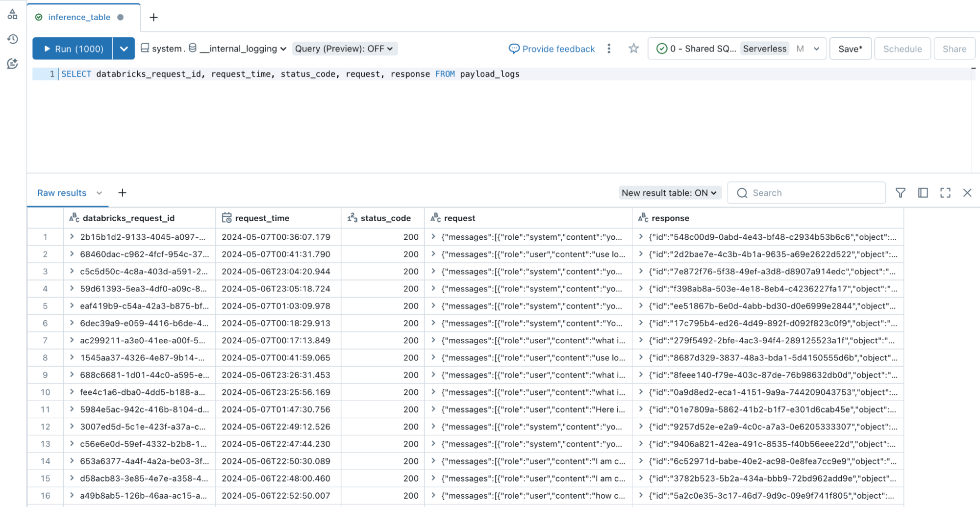The width and height of the screenshot is (980, 507).
Task: Toggle New result table ON setting
Action: pos(669,193)
